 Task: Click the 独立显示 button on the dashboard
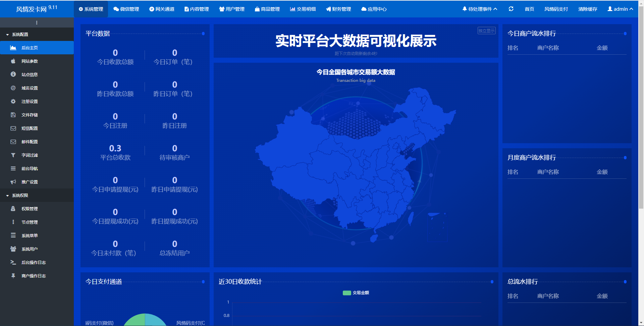pyautogui.click(x=486, y=31)
